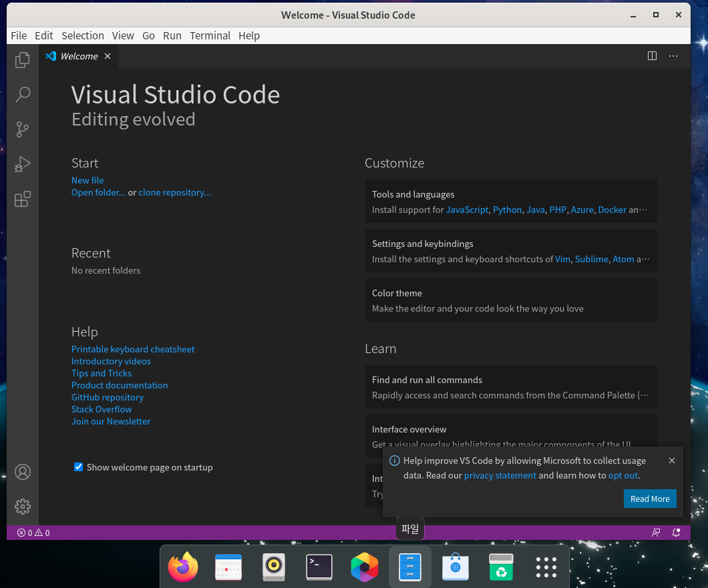Install Atom keybindings link
This screenshot has height=588, width=708.
click(x=624, y=260)
